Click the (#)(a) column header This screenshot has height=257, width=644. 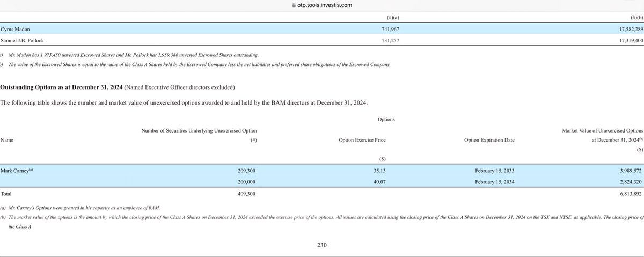tap(392, 18)
